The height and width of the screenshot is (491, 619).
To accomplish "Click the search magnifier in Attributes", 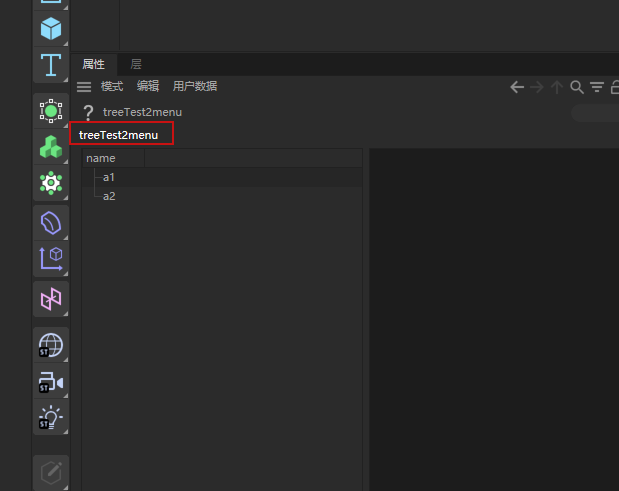I will coord(577,87).
